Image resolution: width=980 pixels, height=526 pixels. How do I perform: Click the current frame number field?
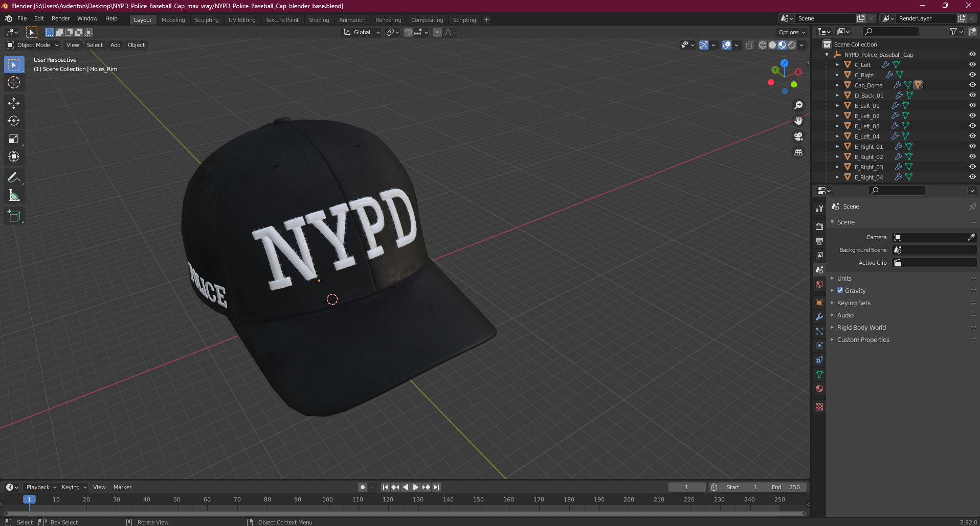[686, 487]
